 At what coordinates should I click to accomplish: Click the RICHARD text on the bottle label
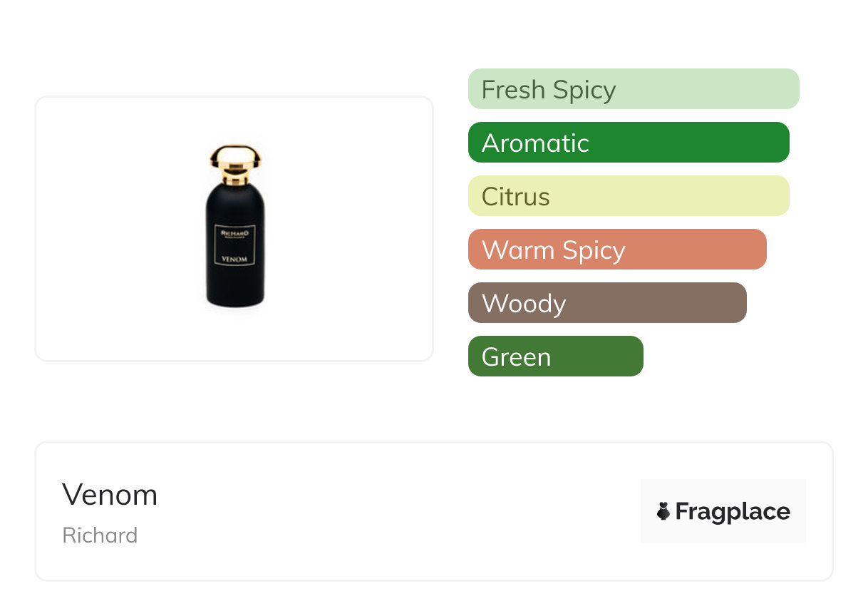[x=234, y=232]
